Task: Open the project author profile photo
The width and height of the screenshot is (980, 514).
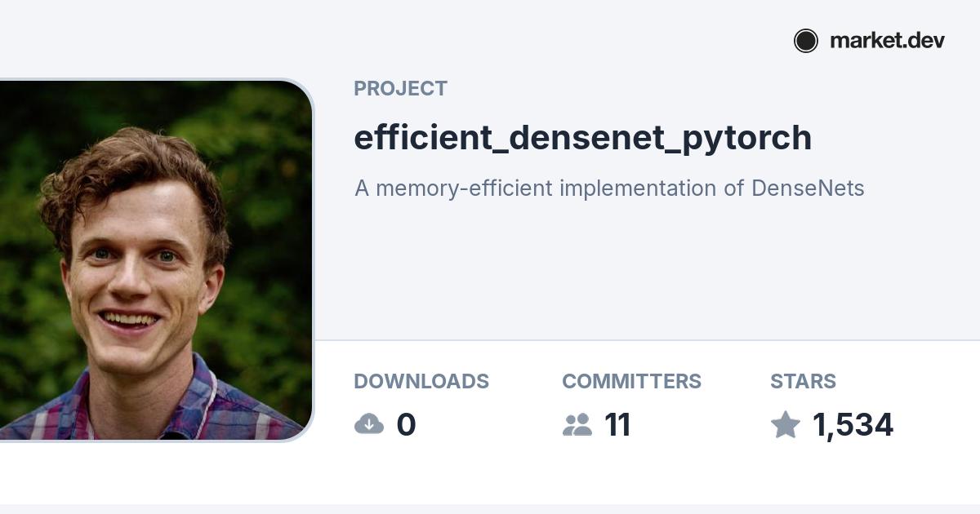Action: [156, 260]
